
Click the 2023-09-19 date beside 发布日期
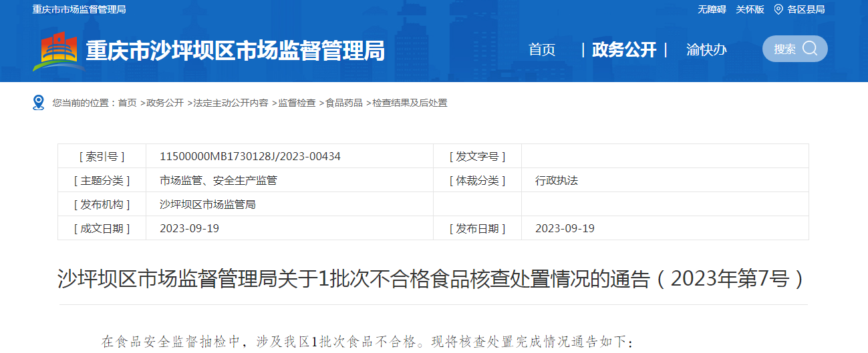565,228
